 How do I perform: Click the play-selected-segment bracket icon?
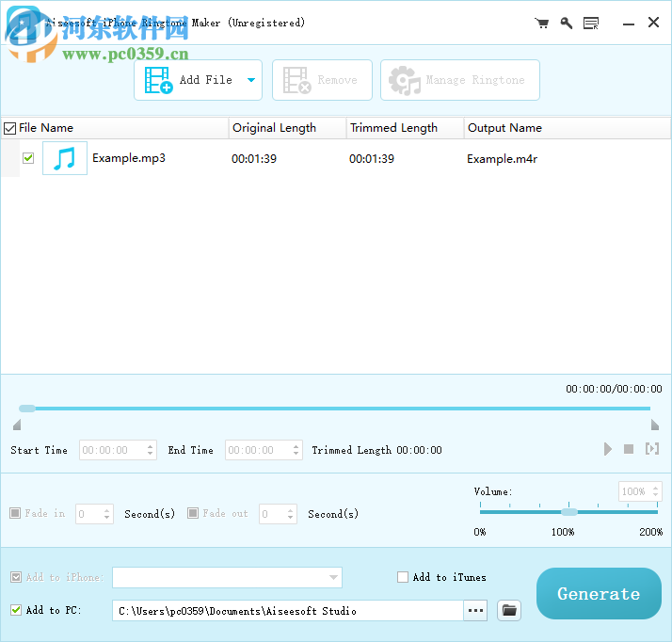tap(652, 449)
